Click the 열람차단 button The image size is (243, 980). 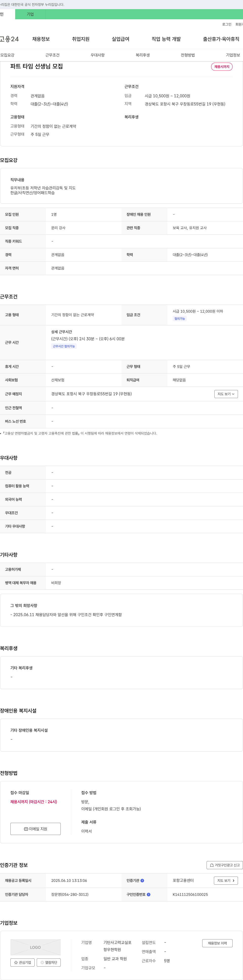tap(49, 963)
